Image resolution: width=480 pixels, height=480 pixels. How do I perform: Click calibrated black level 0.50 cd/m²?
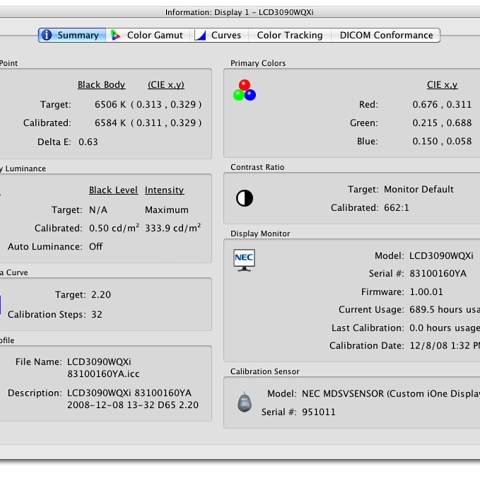114,228
